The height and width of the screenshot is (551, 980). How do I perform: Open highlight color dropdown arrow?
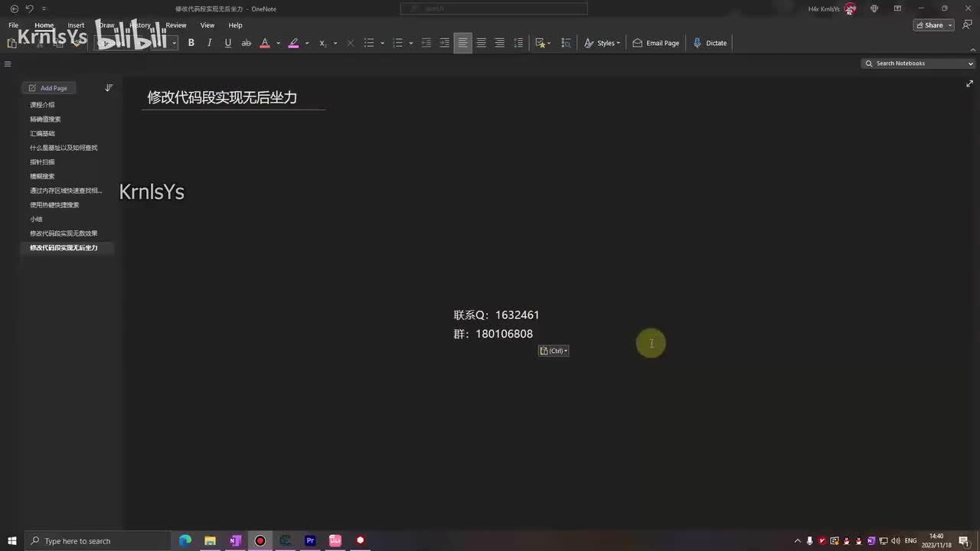[307, 43]
